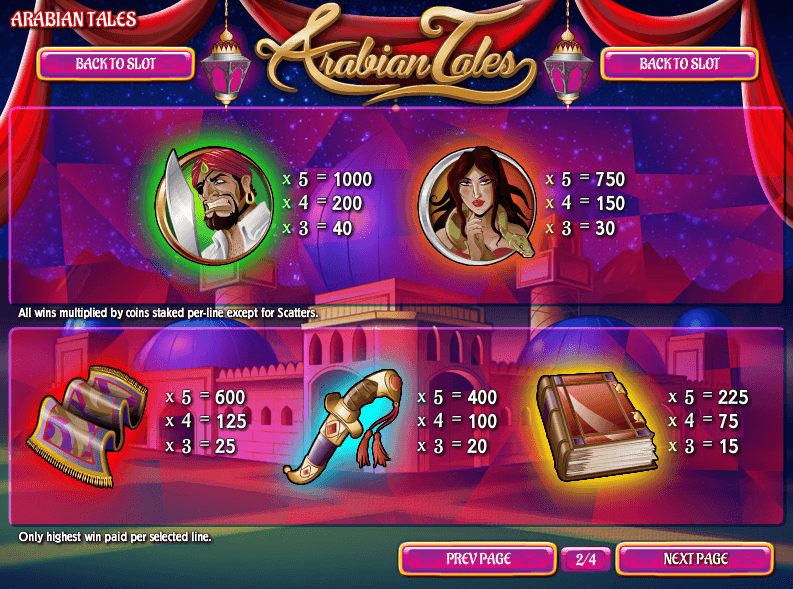Viewport: 793px width, 589px height.
Task: Select the snake woman symbol
Action: [477, 205]
